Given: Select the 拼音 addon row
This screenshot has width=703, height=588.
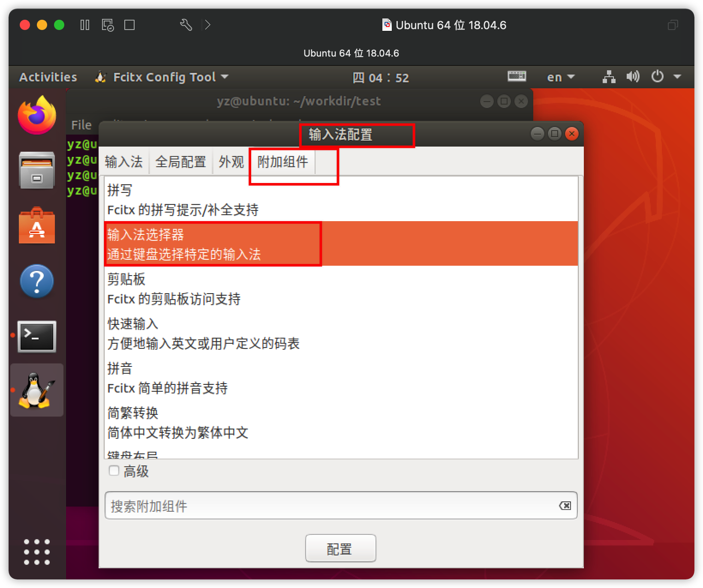Looking at the screenshot, I should [341, 377].
